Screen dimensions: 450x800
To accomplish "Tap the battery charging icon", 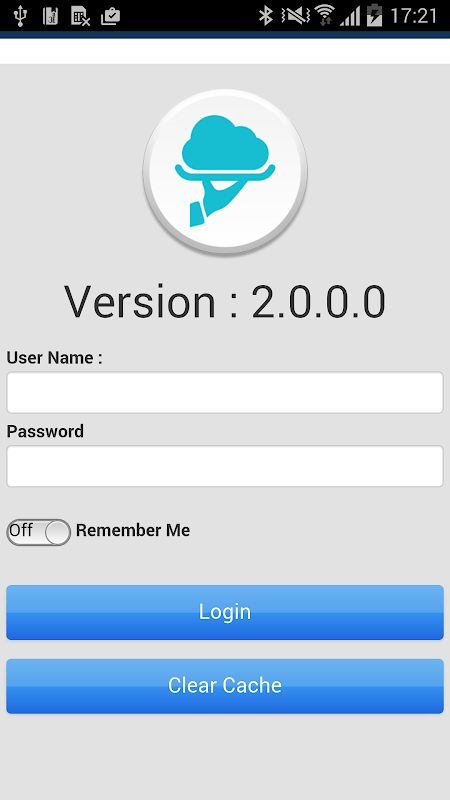I will pyautogui.click(x=374, y=15).
